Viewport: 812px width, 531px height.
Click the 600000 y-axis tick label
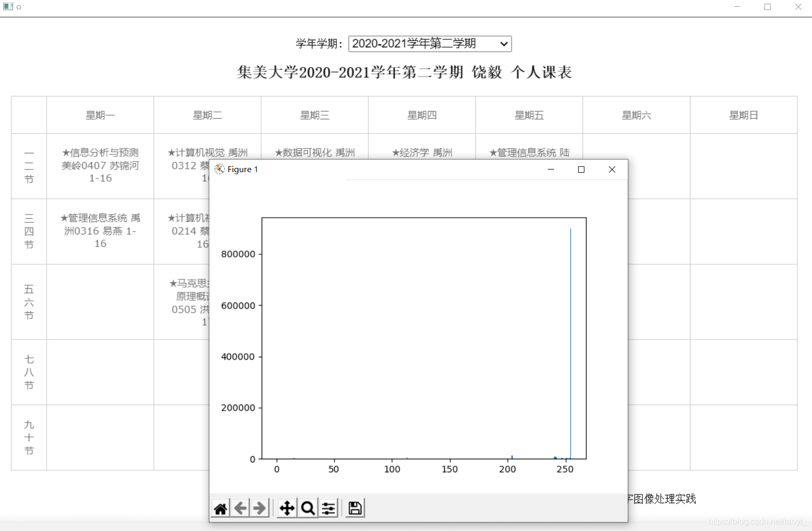(x=238, y=306)
